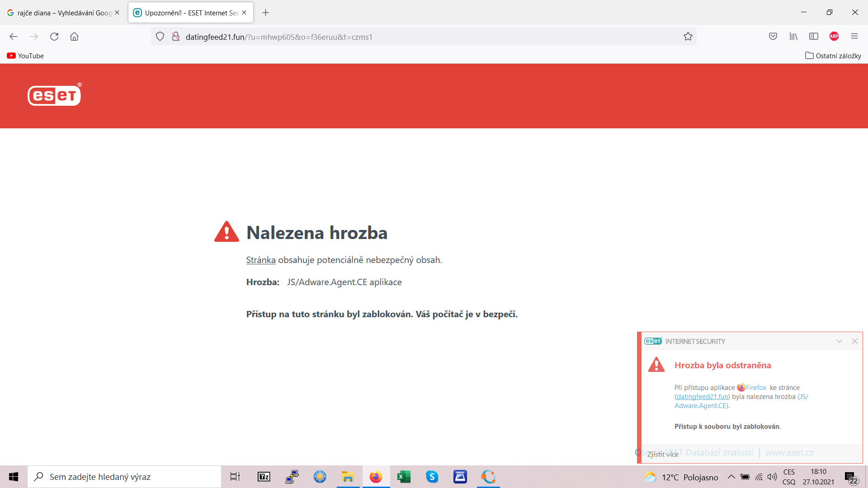
Task: Open tracking protection shield icon
Action: pyautogui.click(x=160, y=37)
